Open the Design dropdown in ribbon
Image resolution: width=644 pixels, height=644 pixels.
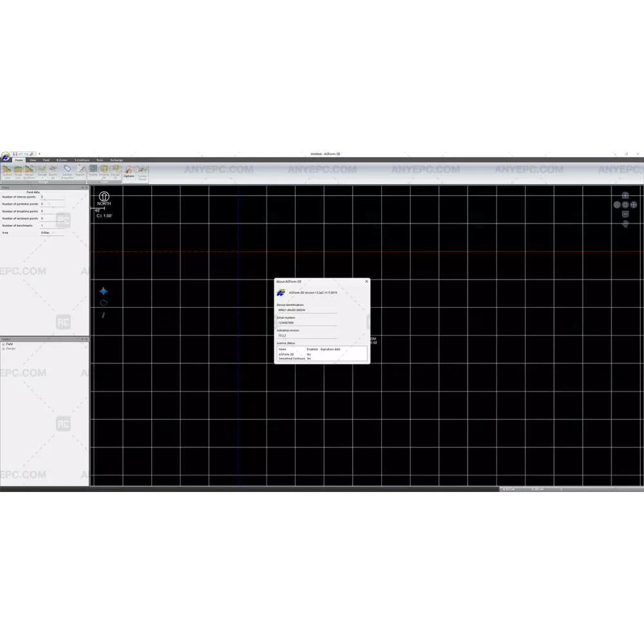pos(42,173)
